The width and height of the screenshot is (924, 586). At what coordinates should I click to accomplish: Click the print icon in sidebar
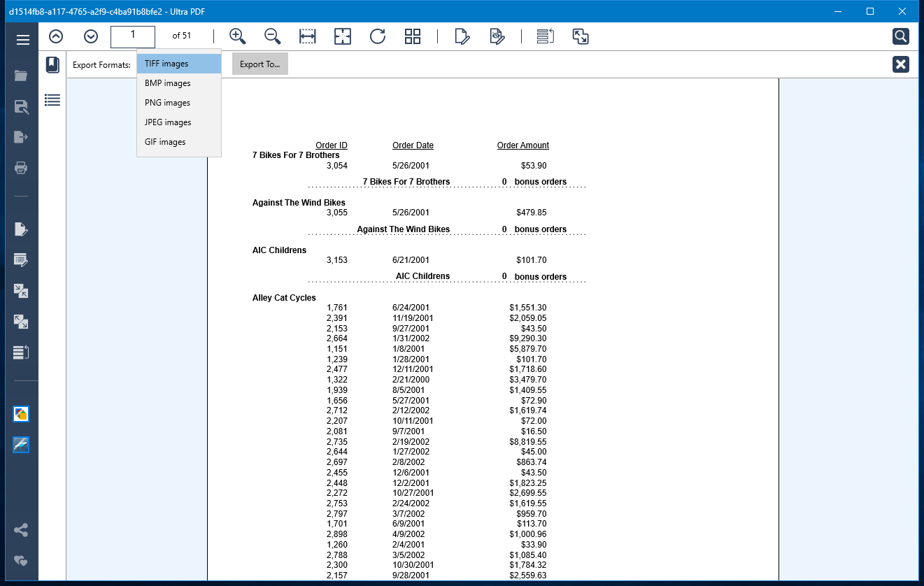coord(21,168)
